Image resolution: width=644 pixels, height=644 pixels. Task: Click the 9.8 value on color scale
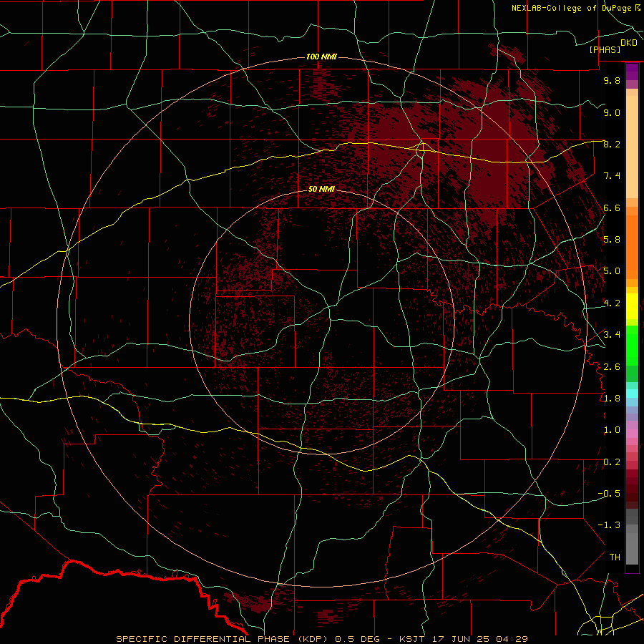(x=612, y=80)
